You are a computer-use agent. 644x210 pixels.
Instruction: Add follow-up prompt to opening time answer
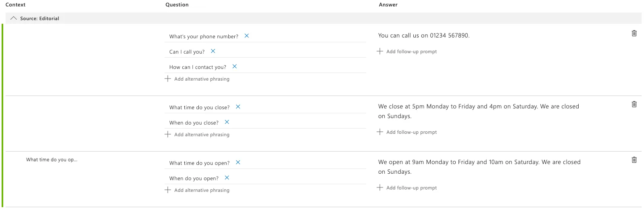click(407, 188)
